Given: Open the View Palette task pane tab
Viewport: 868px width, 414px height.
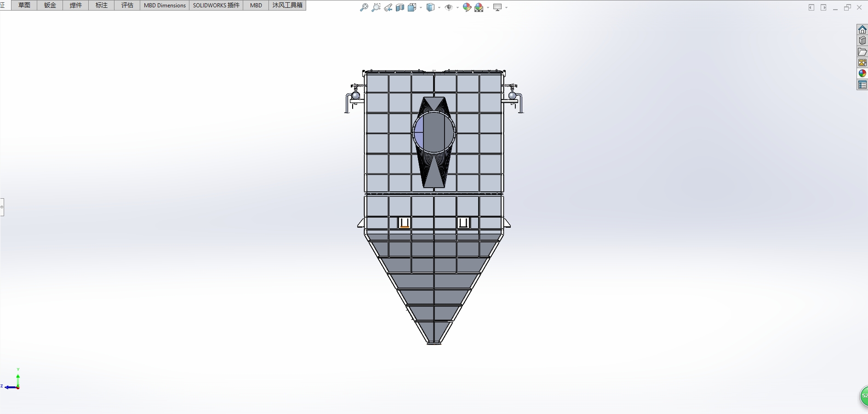Looking at the screenshot, I should click(862, 63).
